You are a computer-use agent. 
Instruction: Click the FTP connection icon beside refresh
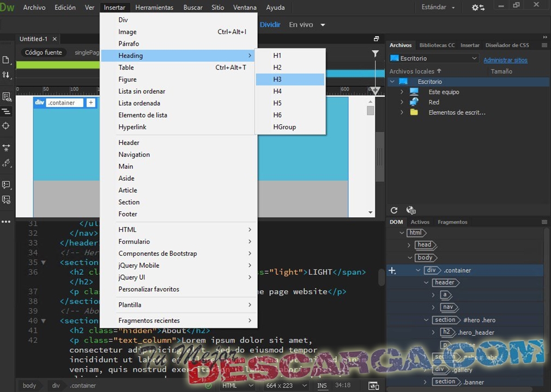(411, 210)
